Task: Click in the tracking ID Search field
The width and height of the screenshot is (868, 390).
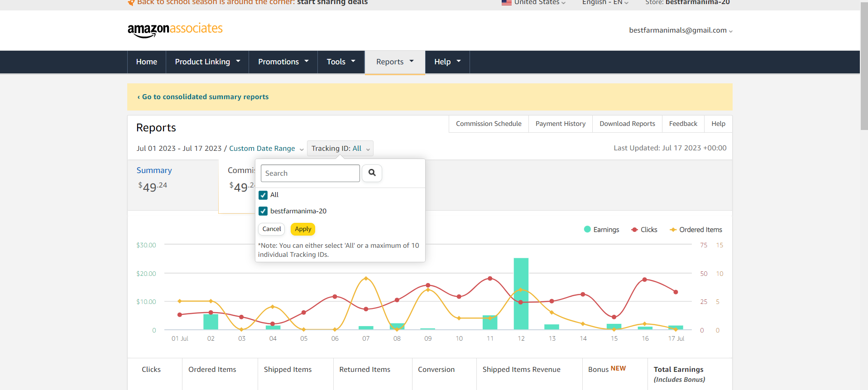Action: click(310, 173)
